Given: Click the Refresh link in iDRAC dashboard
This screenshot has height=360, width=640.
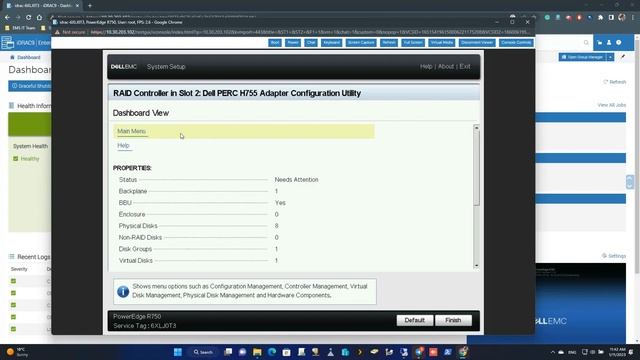Looking at the screenshot, I should tap(615, 82).
